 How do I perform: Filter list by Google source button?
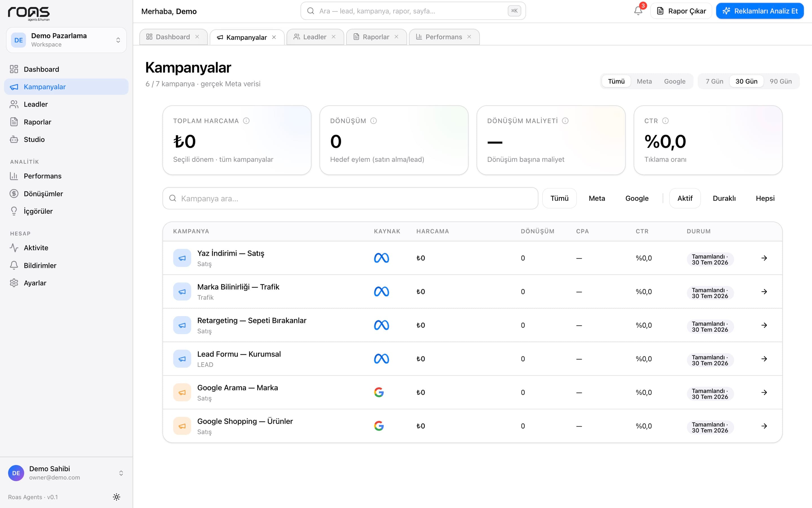pyautogui.click(x=637, y=198)
